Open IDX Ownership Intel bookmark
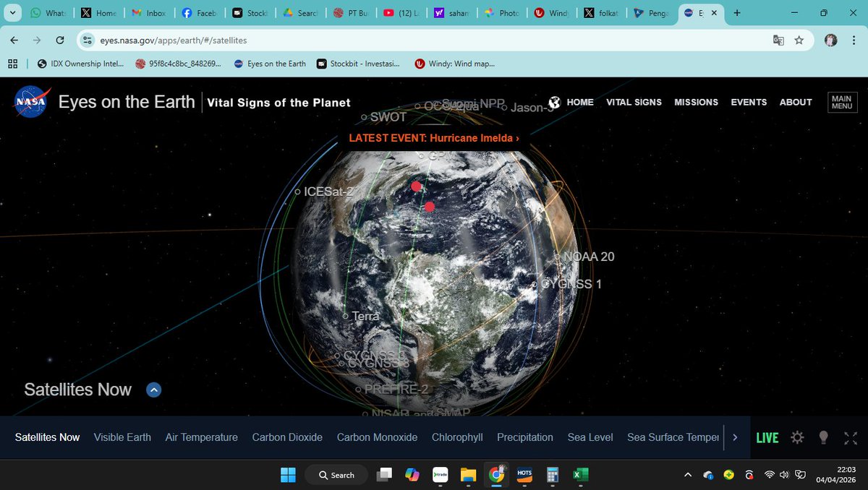This screenshot has height=490, width=868. 79,64
